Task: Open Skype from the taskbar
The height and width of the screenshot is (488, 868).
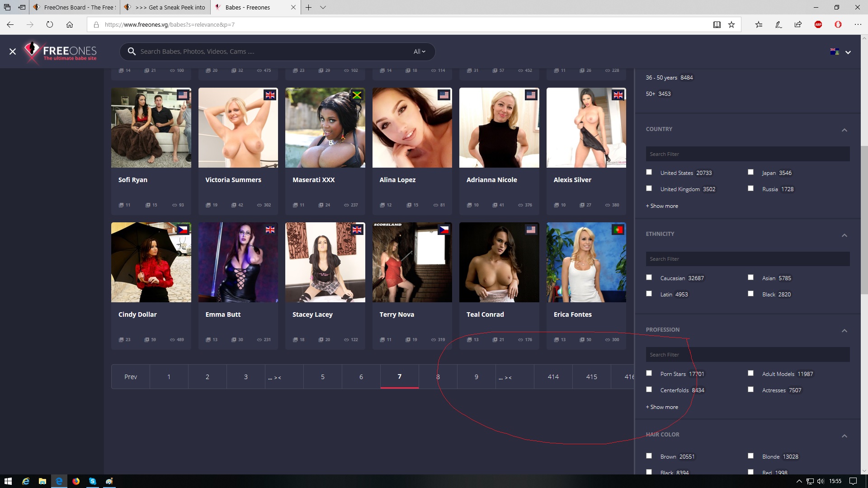Action: tap(93, 481)
